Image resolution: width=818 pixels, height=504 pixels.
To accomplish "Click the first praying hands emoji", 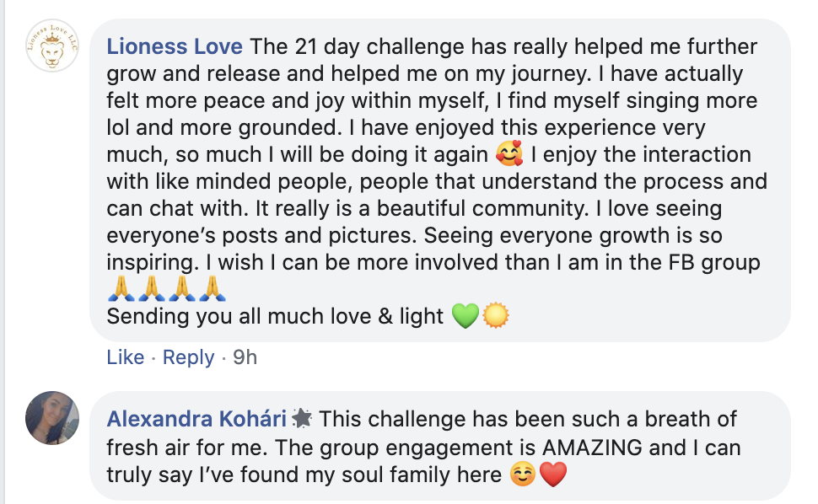I will (x=121, y=289).
